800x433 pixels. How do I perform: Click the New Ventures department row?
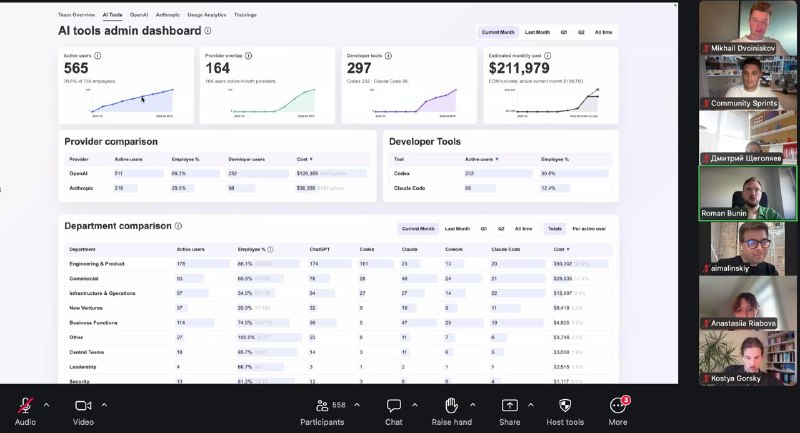click(338, 308)
